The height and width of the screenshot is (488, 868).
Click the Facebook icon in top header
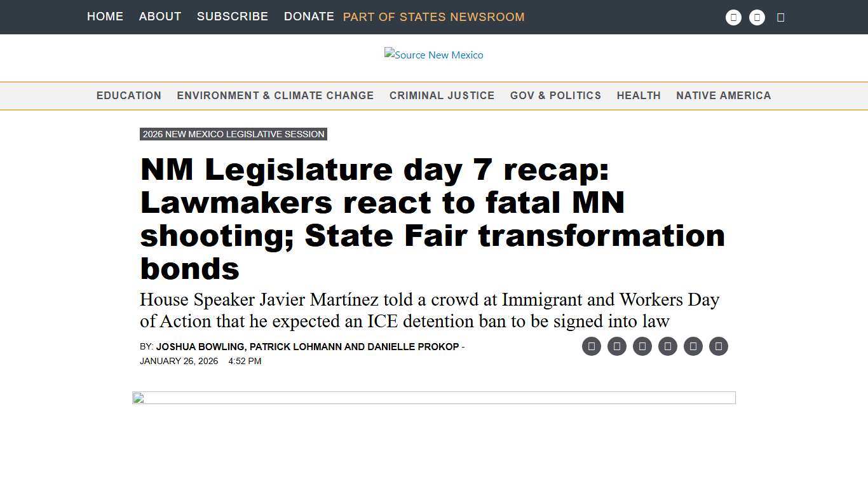733,17
